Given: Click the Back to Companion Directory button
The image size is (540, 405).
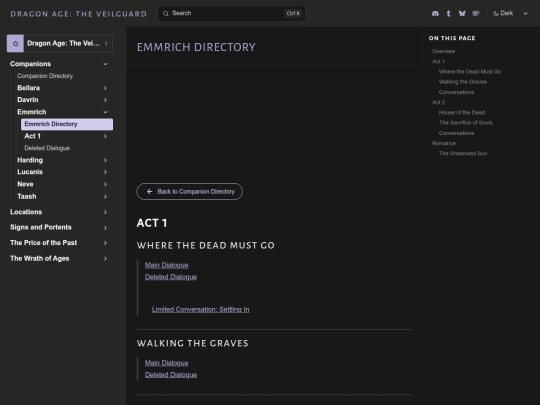Looking at the screenshot, I should click(x=190, y=191).
